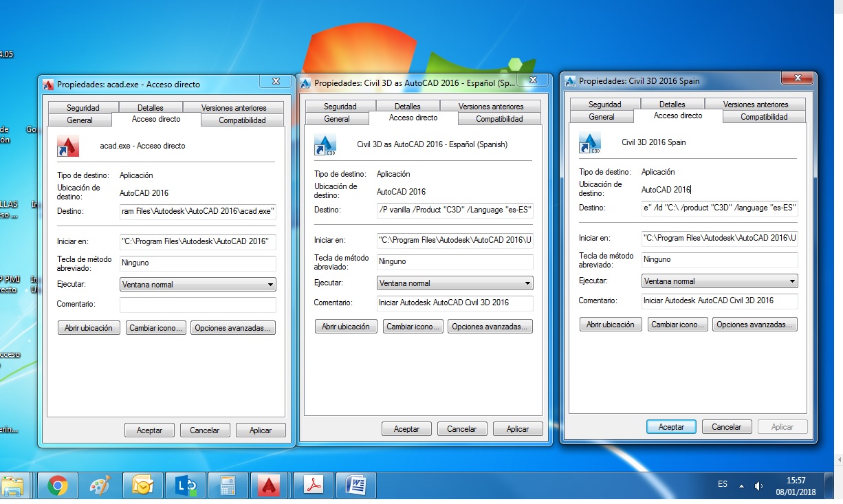Click the C3D shortcut icon in Civil 3D as AutoCAD dialog
Screen dimensions: 843x504
(x=325, y=145)
